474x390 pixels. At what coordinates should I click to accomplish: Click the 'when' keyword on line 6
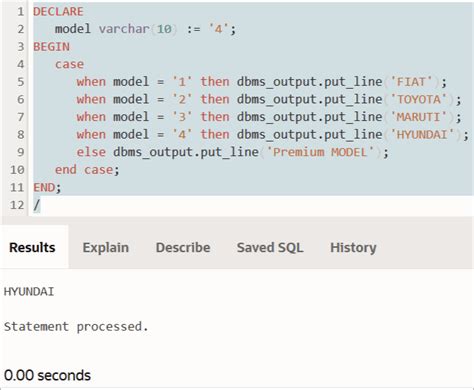point(91,99)
